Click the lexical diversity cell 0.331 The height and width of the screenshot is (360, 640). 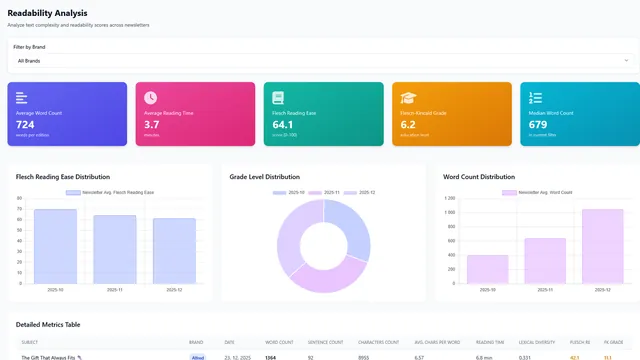tap(524, 358)
